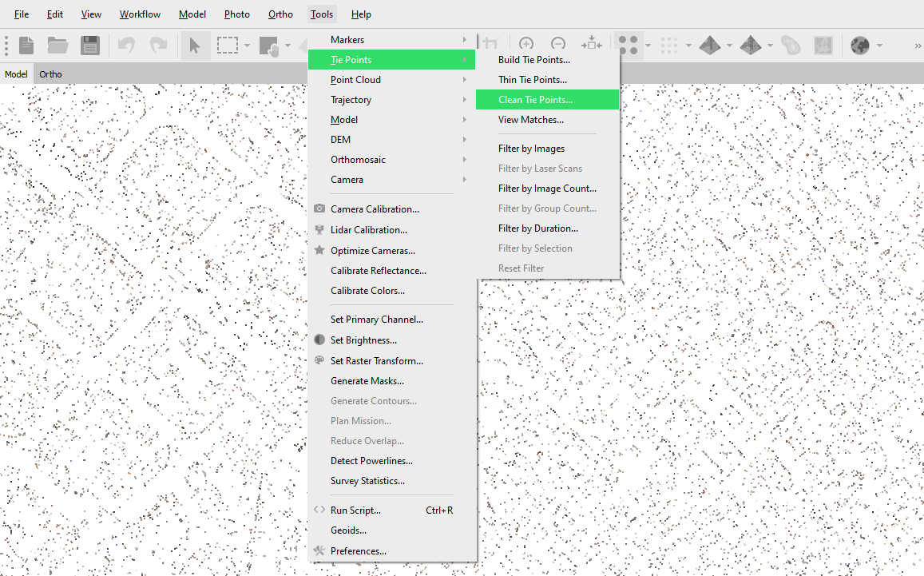Expand the Tie Points view dropdown arrow
This screenshot has height=576, width=924.
coord(648,46)
